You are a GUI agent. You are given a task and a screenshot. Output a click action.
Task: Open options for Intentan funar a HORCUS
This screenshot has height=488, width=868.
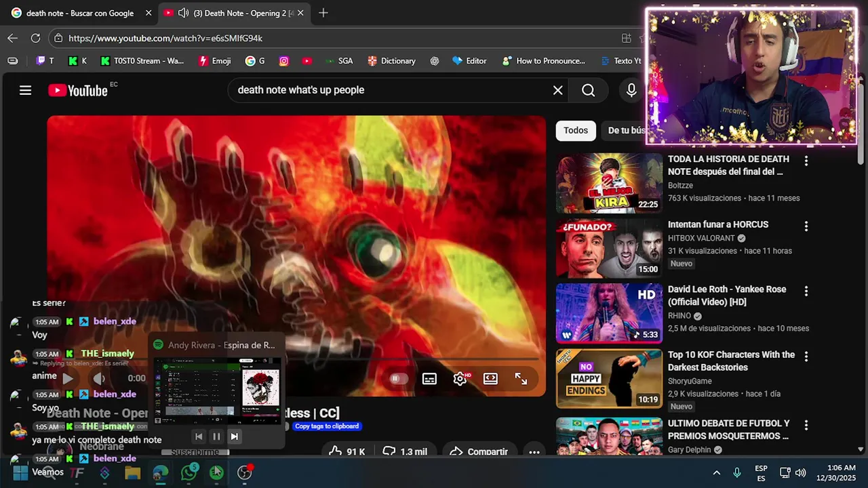[x=806, y=226]
